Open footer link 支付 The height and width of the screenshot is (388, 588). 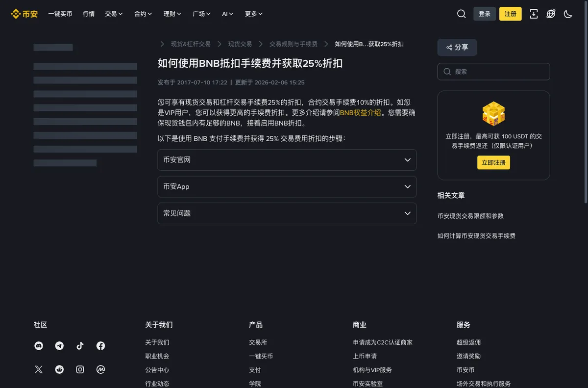pos(255,370)
